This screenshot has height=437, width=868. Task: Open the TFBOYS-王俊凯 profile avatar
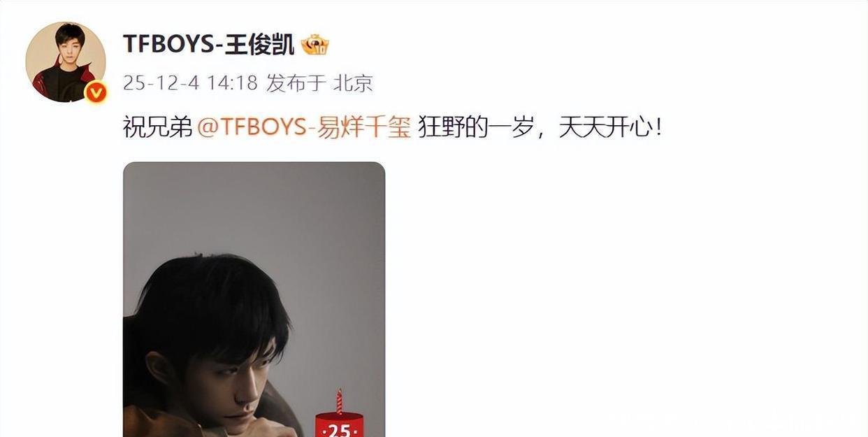[x=66, y=62]
